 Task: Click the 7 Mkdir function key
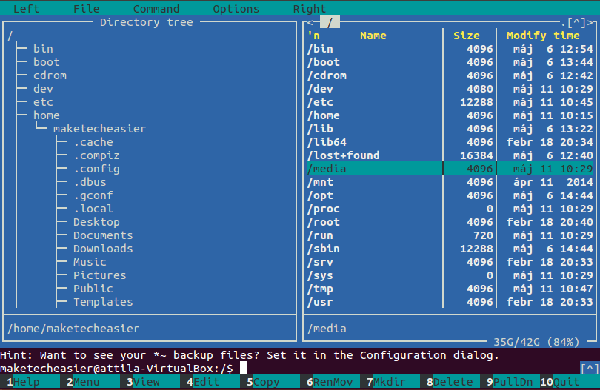pos(390,382)
